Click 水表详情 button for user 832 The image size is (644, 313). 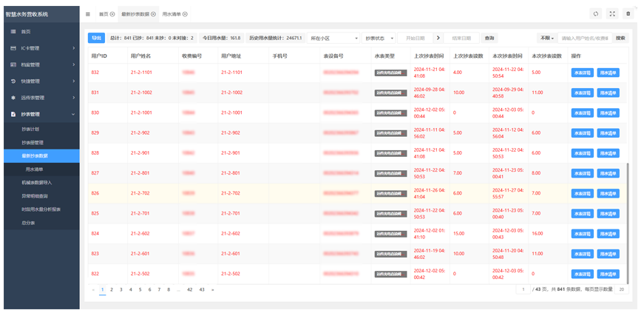coord(582,73)
